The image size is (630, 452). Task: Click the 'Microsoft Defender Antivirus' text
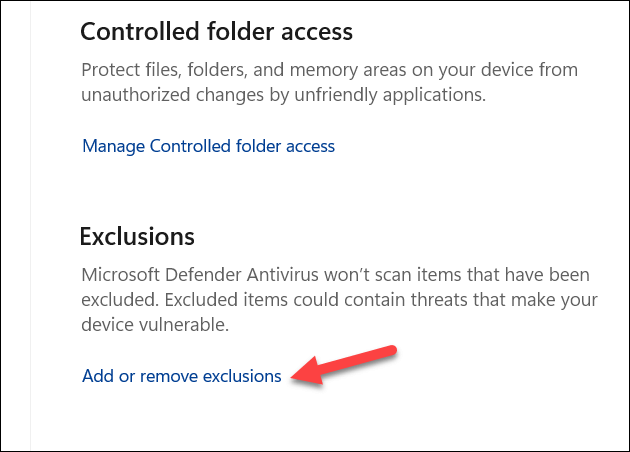click(191, 274)
